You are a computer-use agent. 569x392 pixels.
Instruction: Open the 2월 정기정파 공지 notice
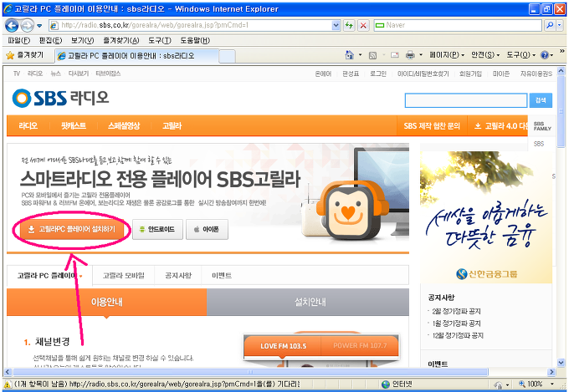point(456,311)
